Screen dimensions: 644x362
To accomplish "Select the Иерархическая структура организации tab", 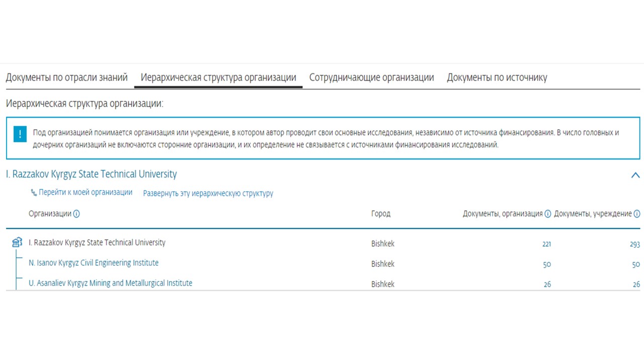I will (x=218, y=77).
